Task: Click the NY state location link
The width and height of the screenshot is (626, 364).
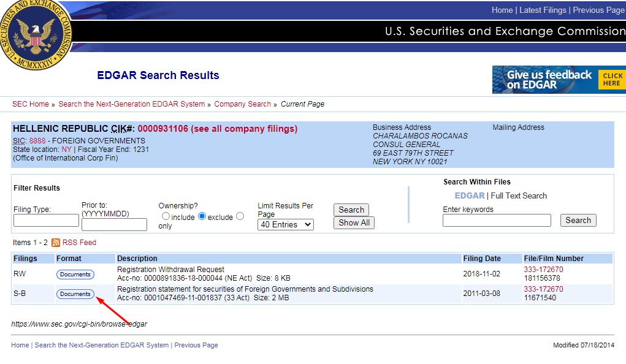Action: (66, 150)
